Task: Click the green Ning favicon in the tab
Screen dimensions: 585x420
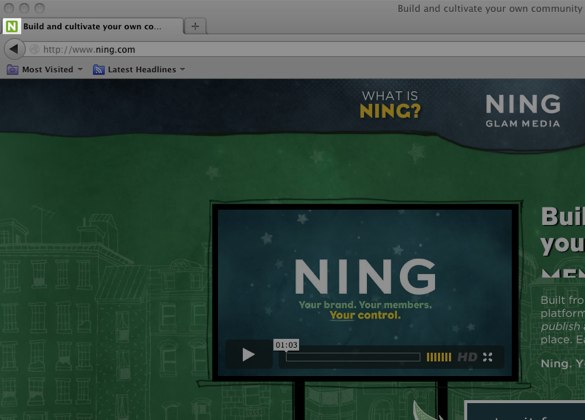Action: coord(12,26)
